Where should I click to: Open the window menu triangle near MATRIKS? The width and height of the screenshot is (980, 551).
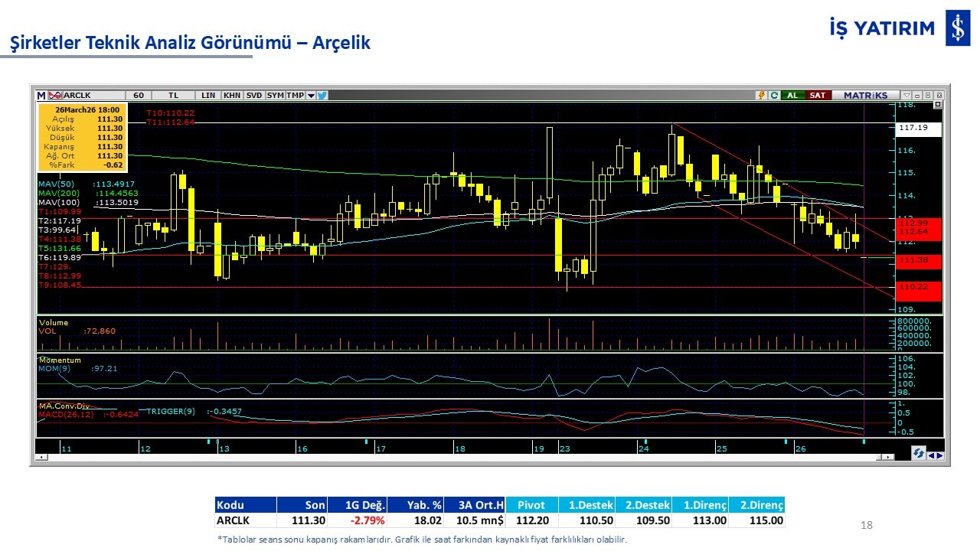click(x=907, y=96)
